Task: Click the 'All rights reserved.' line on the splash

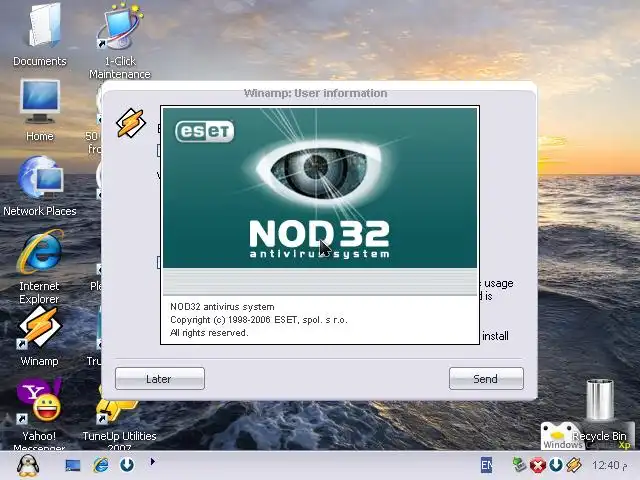Action: coord(209,333)
